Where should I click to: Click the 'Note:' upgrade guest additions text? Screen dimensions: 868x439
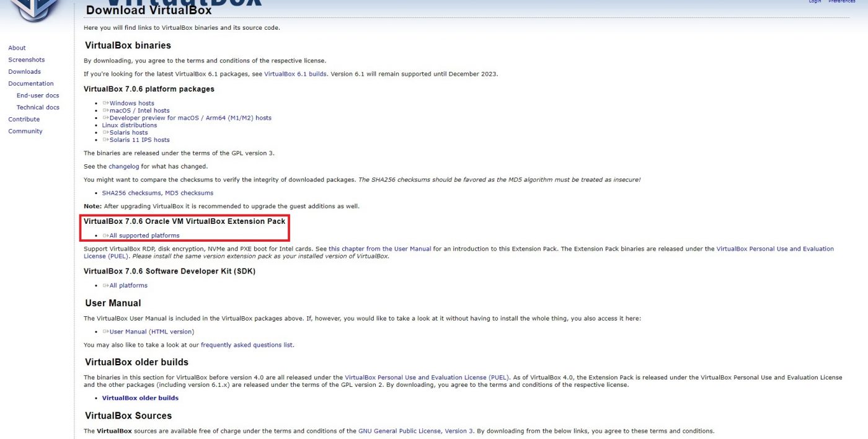[x=221, y=206]
